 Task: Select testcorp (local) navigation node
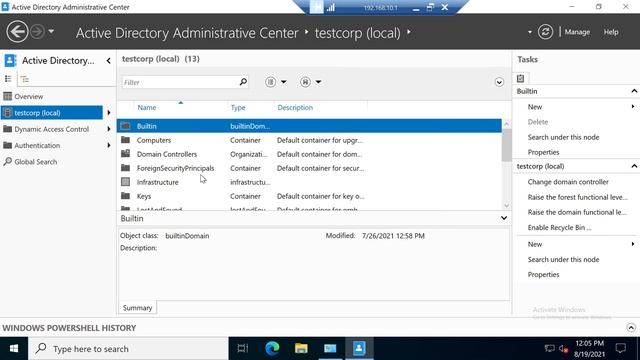52,113
